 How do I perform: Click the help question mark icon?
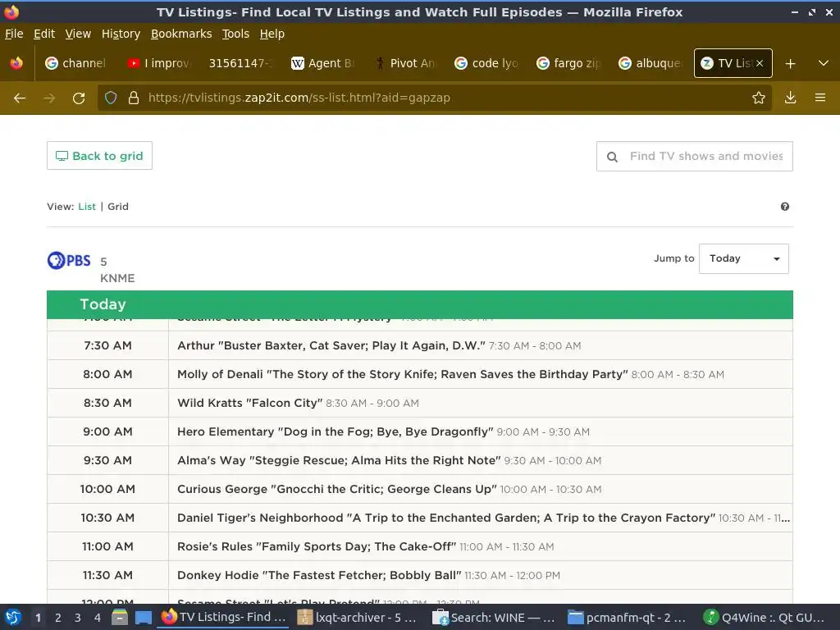pyautogui.click(x=785, y=207)
